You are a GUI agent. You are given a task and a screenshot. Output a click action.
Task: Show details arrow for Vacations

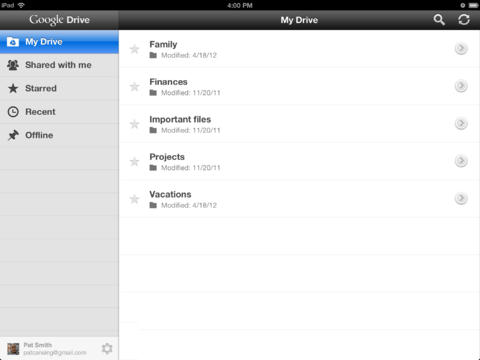(x=461, y=199)
